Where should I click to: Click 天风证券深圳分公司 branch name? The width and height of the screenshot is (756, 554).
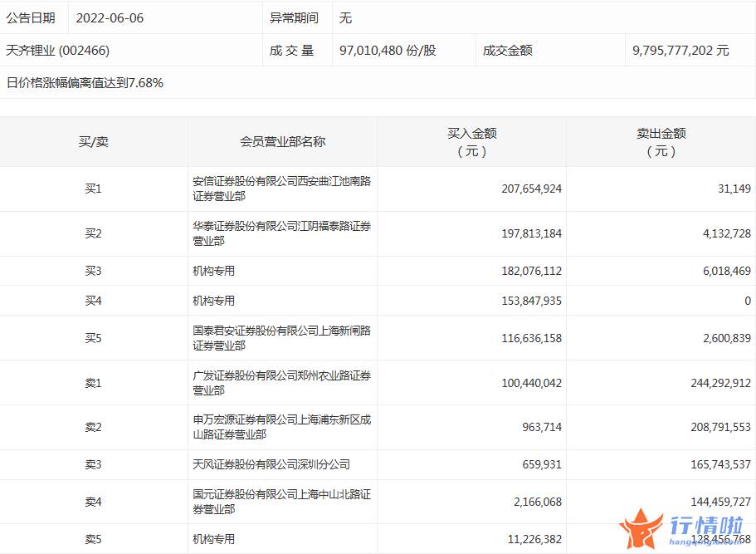(x=271, y=464)
